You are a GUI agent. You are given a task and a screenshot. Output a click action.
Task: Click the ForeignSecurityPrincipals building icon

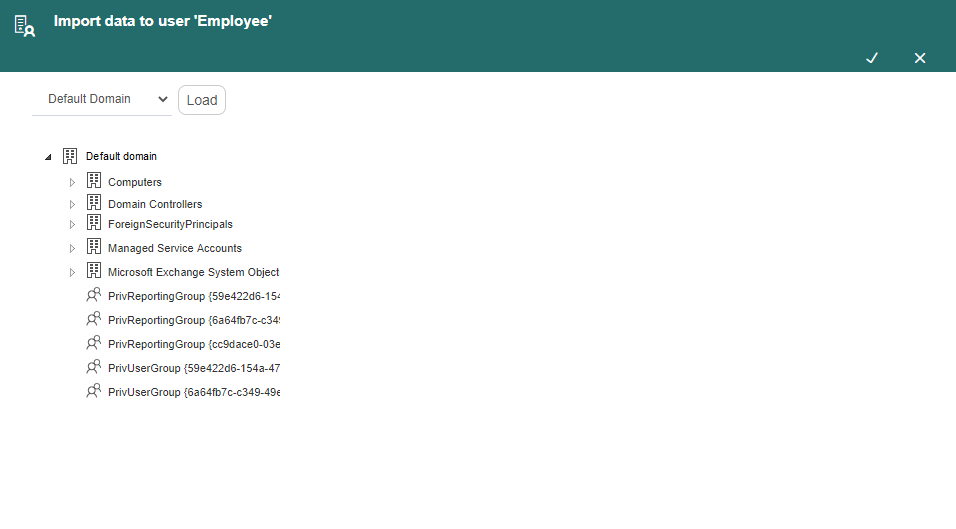tap(94, 222)
